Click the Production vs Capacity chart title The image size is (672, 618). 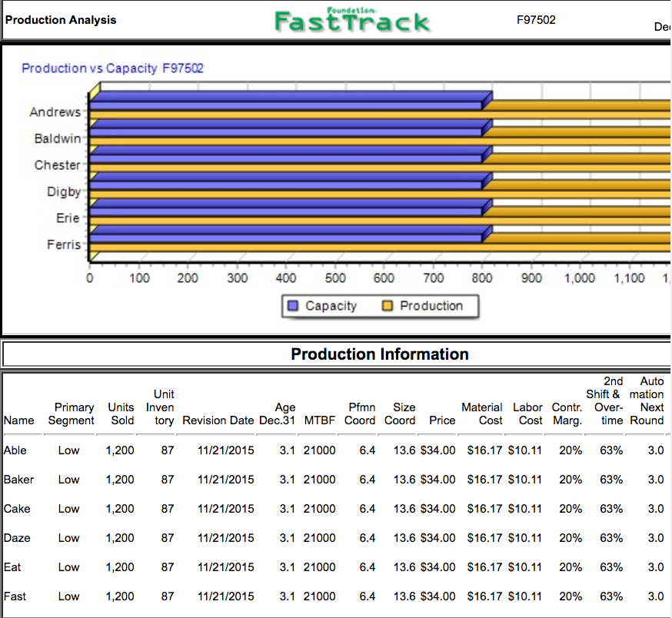pos(113,68)
